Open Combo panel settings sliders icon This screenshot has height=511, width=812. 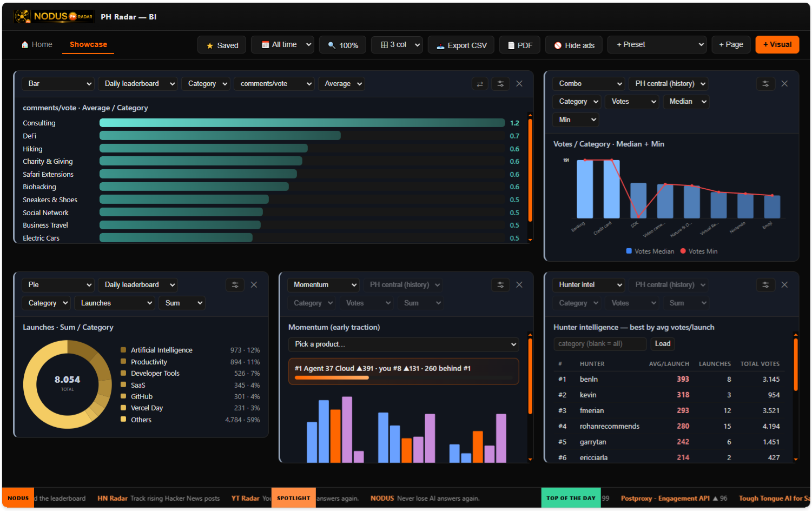point(765,84)
